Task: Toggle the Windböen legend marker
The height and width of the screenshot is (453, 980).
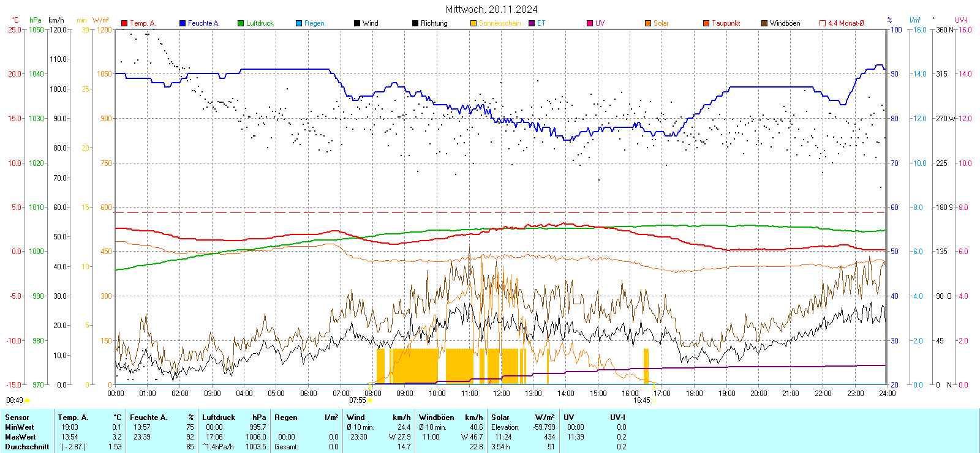Action: pos(764,23)
